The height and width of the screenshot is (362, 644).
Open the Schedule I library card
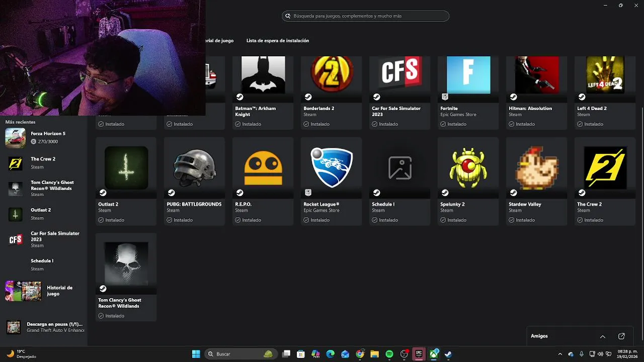point(399,181)
